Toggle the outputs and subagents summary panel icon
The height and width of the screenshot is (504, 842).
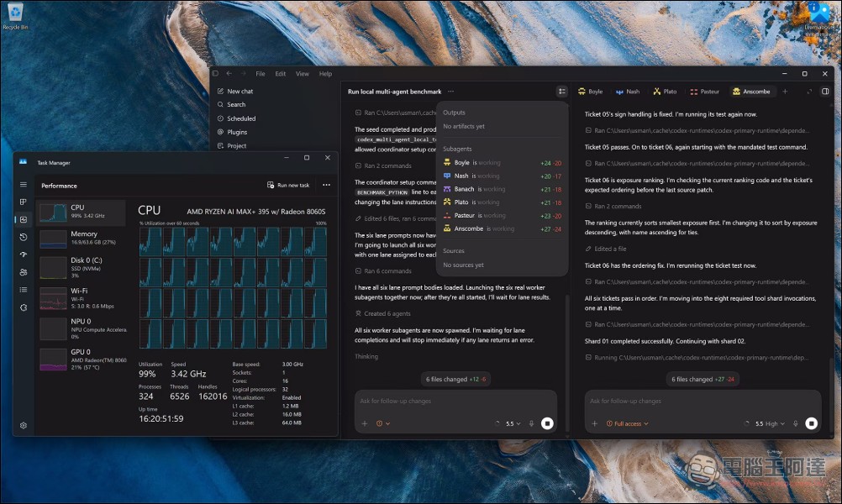coord(561,92)
